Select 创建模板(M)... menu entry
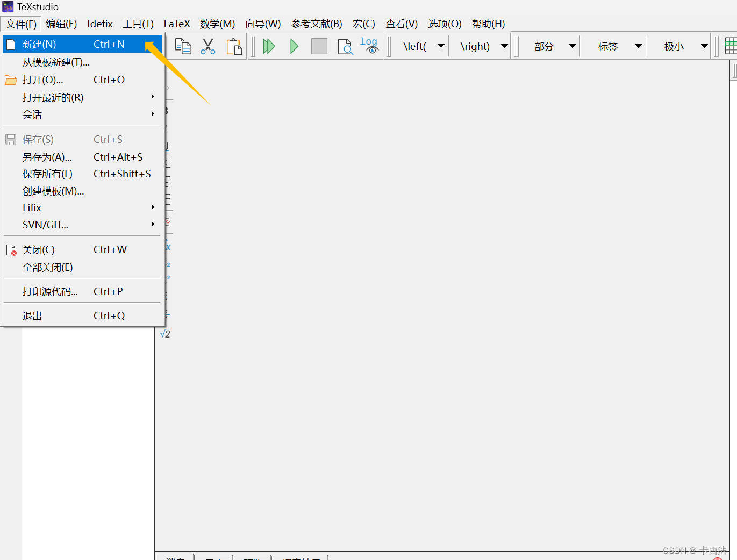The width and height of the screenshot is (737, 560). coord(82,191)
